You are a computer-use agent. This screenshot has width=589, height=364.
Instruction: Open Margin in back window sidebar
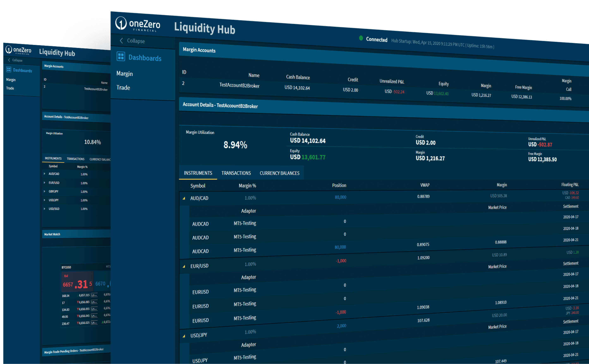(x=11, y=79)
